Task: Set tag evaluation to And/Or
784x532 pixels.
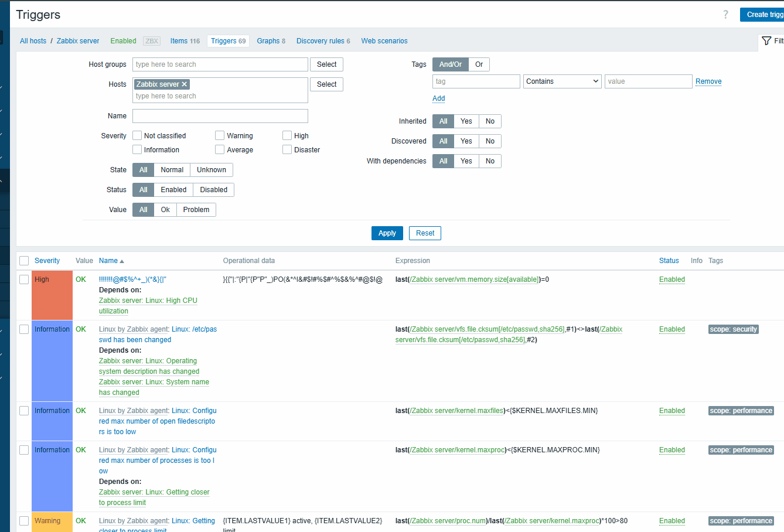Action: [x=451, y=64]
